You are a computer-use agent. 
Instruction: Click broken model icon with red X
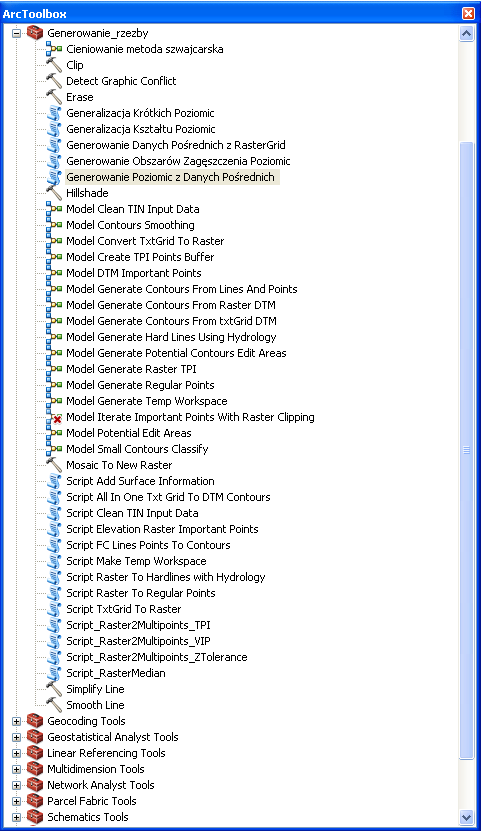tap(54, 417)
